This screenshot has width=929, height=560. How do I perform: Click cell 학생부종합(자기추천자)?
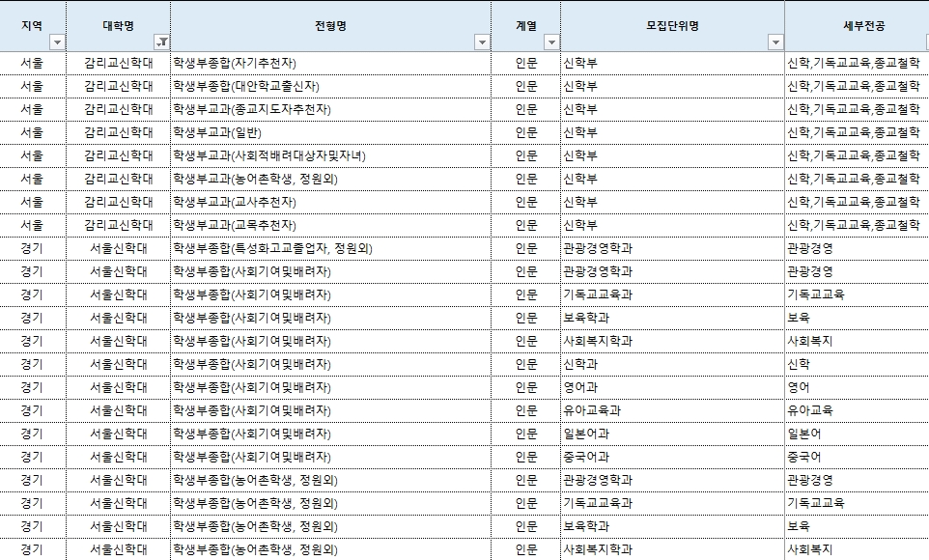click(x=330, y=63)
